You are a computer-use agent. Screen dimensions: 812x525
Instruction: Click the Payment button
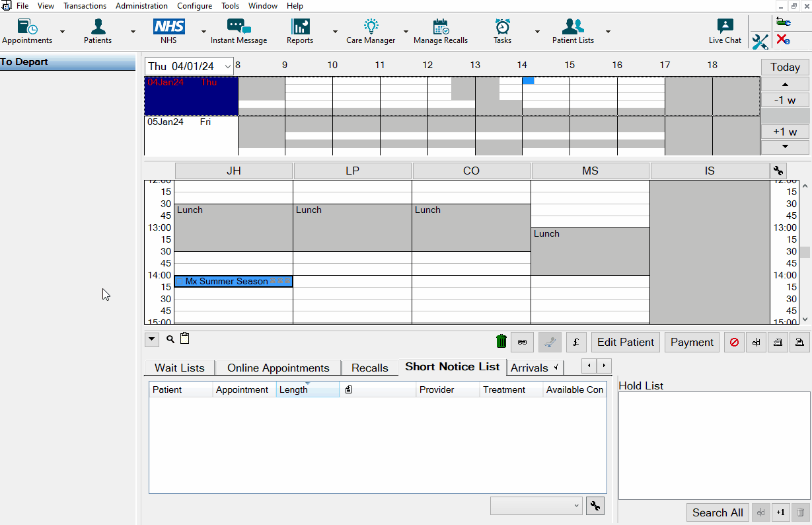pos(692,342)
